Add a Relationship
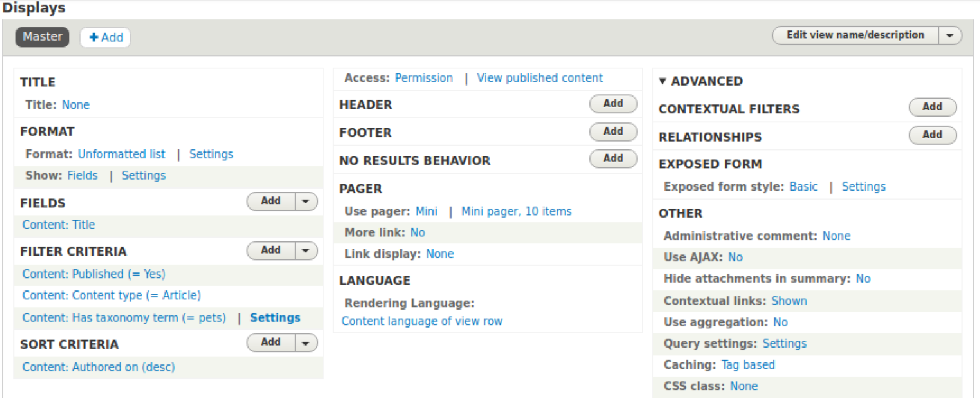The width and height of the screenshot is (980, 398). click(932, 135)
